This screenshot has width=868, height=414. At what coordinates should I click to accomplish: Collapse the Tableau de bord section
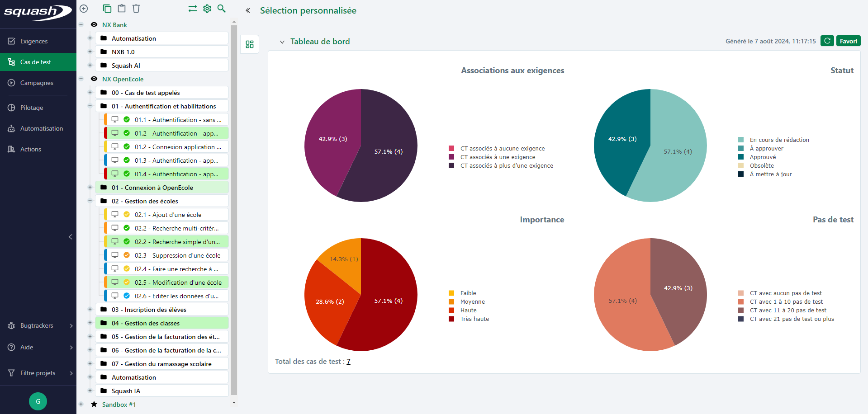[282, 42]
